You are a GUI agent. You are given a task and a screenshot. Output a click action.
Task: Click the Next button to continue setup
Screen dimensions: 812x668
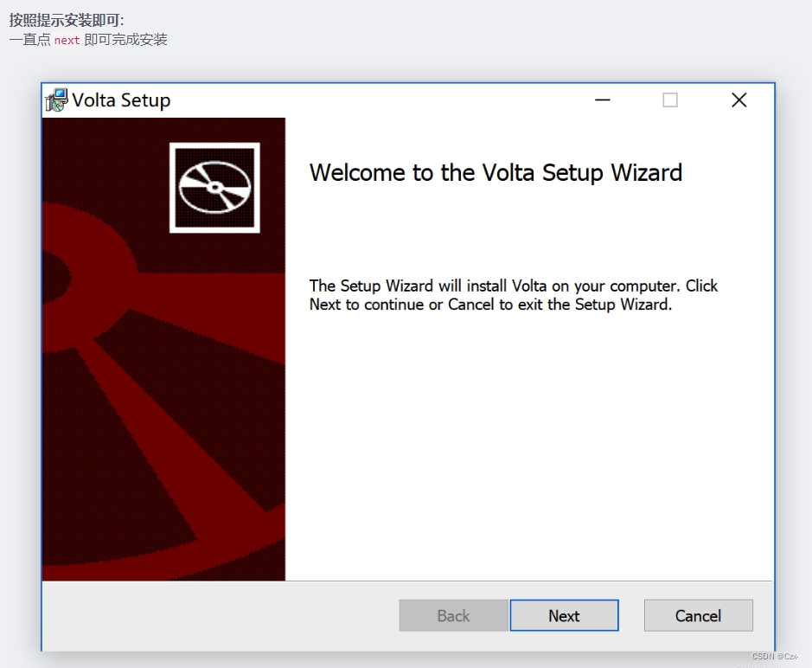564,615
